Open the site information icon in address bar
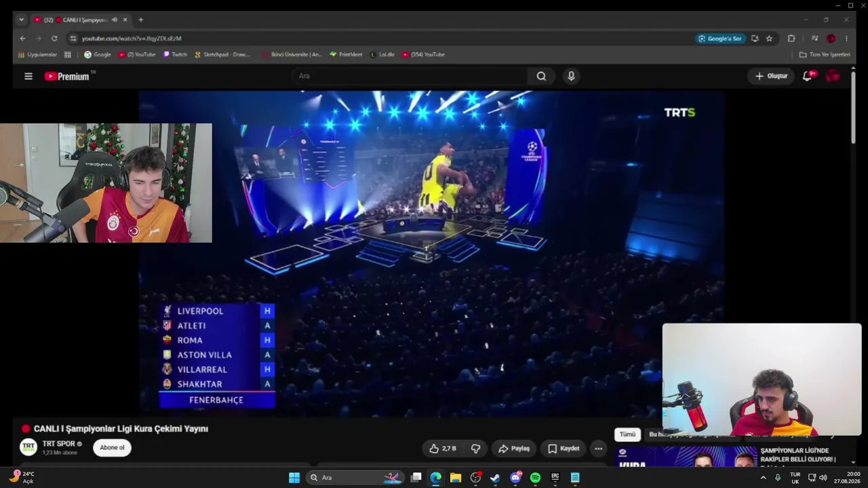868x488 pixels. [x=73, y=39]
